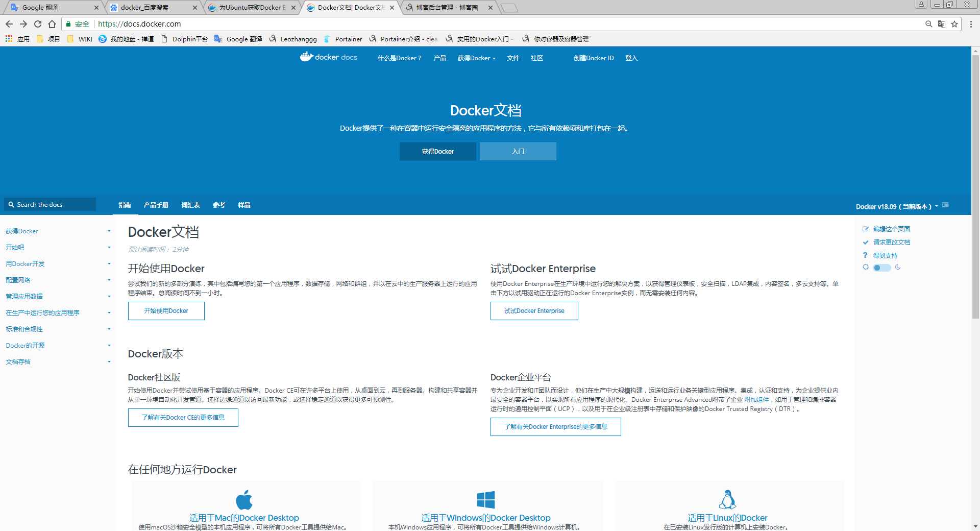This screenshot has width=980, height=531.
Task: Click the browser address bar URL
Action: 139,24
